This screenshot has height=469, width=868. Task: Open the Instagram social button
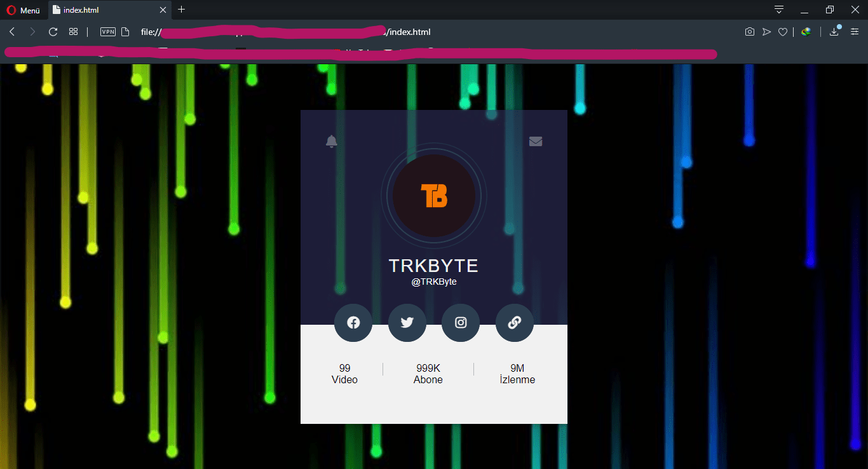point(461,323)
